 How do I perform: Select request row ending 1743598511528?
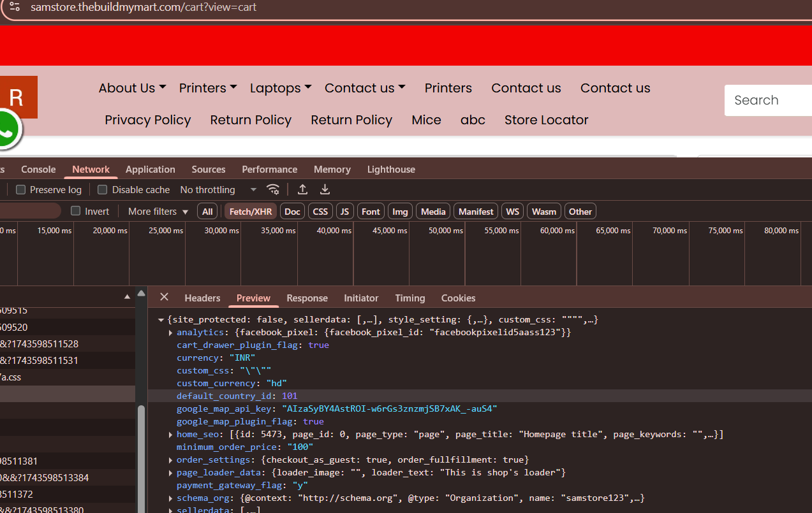coord(68,344)
